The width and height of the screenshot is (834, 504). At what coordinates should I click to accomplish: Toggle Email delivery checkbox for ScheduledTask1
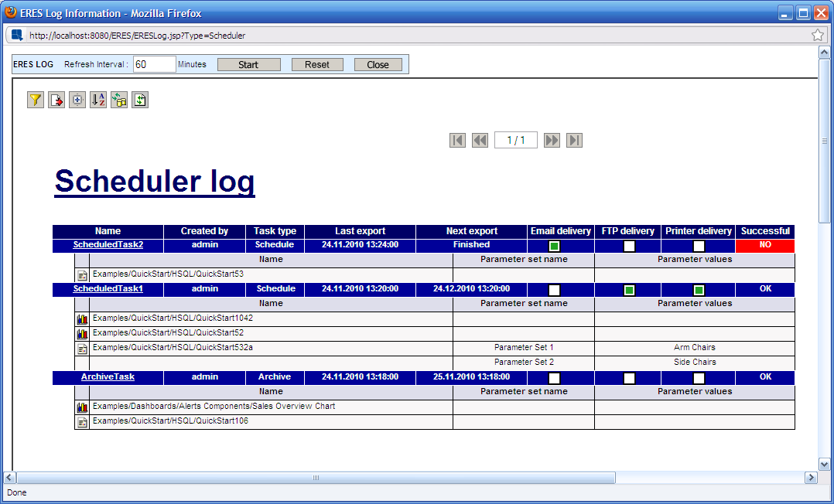554,291
